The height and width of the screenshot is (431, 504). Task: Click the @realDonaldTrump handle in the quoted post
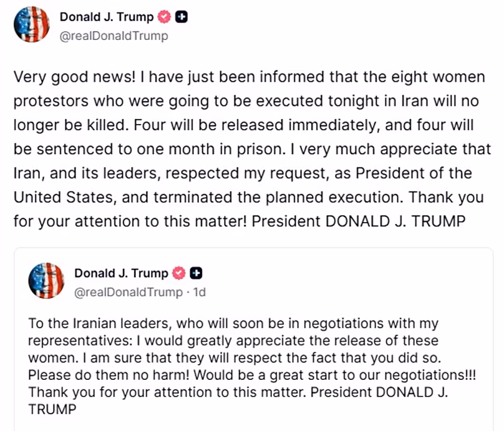(126, 292)
